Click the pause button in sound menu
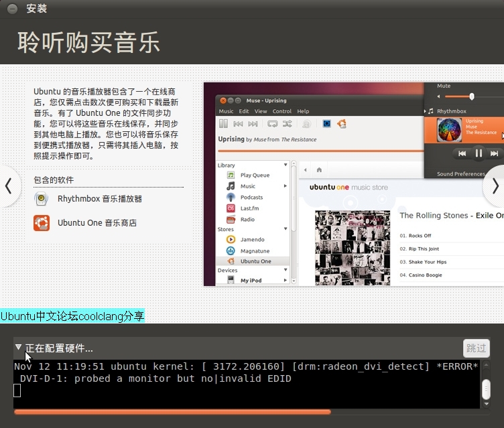Viewport: 504px width, 428px height. coord(479,153)
